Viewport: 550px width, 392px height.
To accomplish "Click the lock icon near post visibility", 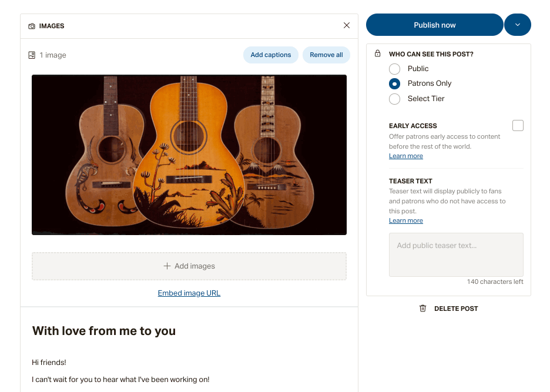I will point(377,53).
